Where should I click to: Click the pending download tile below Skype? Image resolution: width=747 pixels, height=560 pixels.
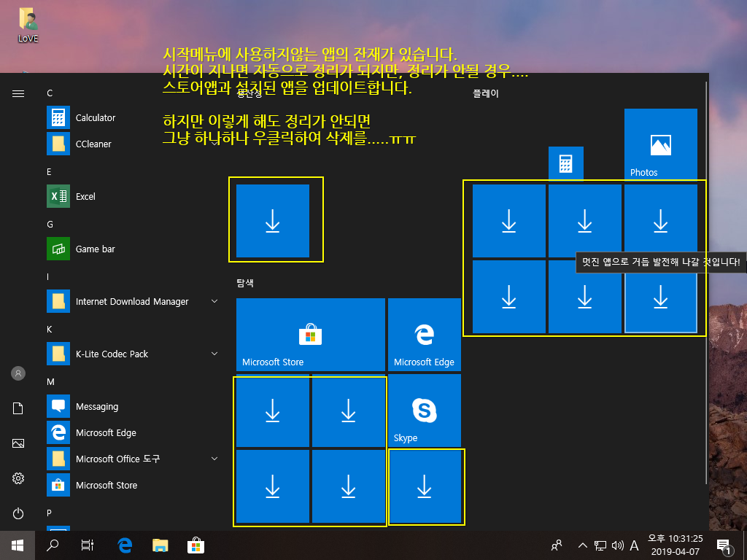point(425,486)
